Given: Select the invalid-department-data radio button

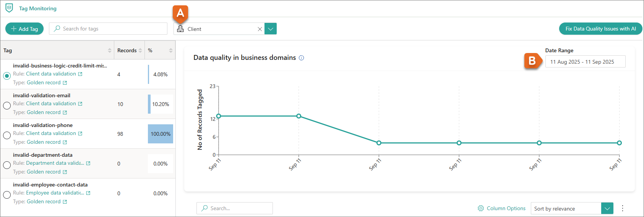Looking at the screenshot, I should (x=6, y=165).
